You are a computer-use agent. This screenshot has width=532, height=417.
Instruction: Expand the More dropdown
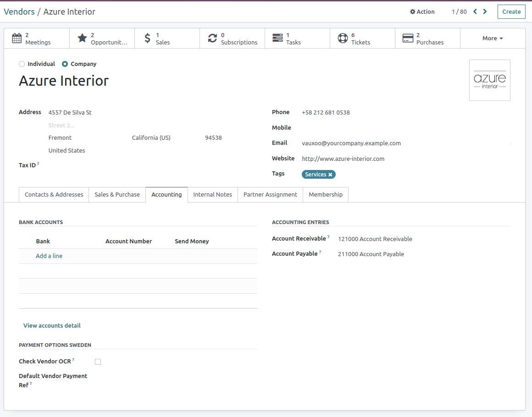[493, 38]
